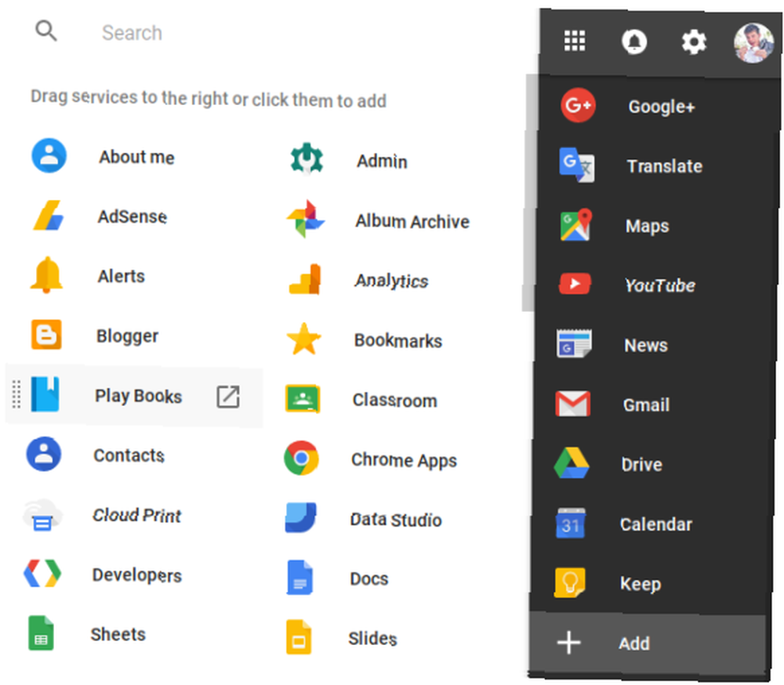Select the Sheets label text
The image size is (784, 685).
click(118, 635)
